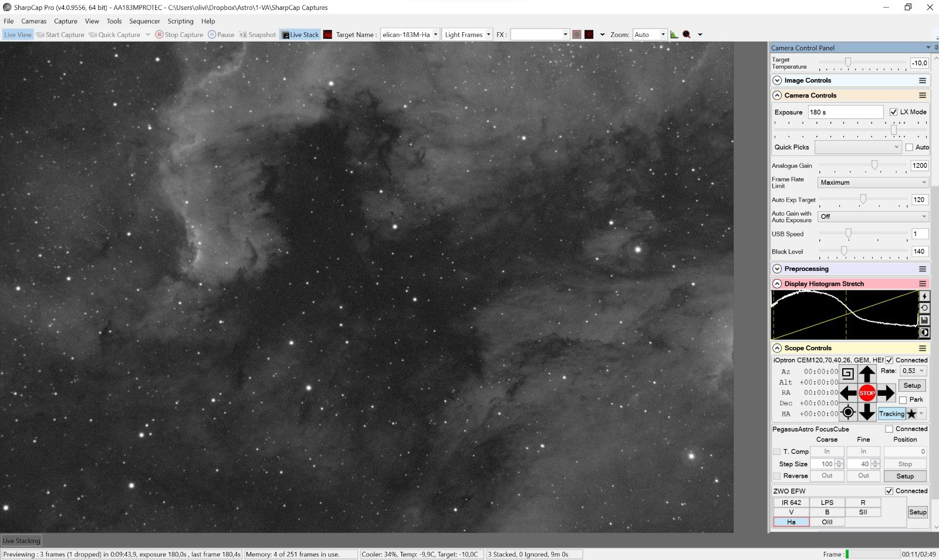The width and height of the screenshot is (939, 560).
Task: Expand the Preprocessing section
Action: tap(777, 269)
